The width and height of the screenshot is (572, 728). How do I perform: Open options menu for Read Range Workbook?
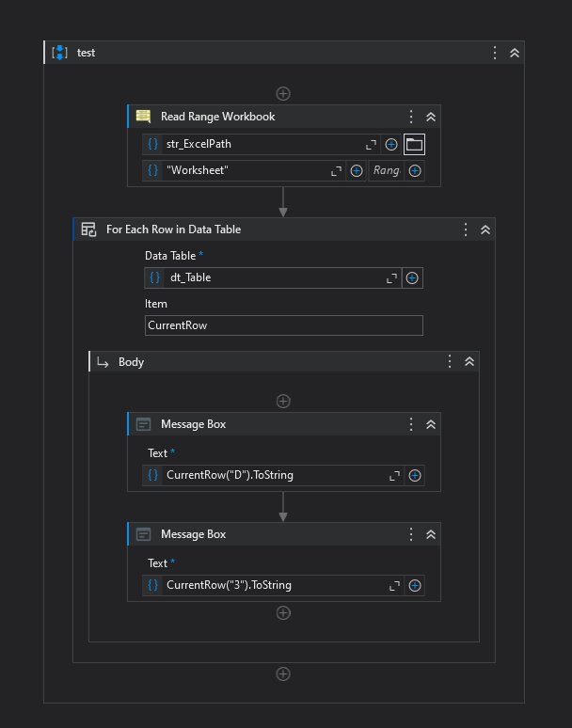pyautogui.click(x=410, y=117)
